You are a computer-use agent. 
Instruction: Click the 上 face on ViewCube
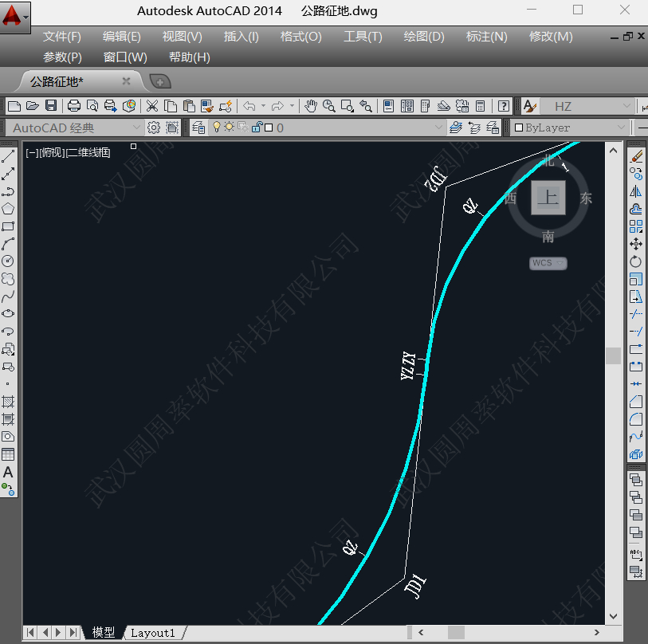point(548,198)
